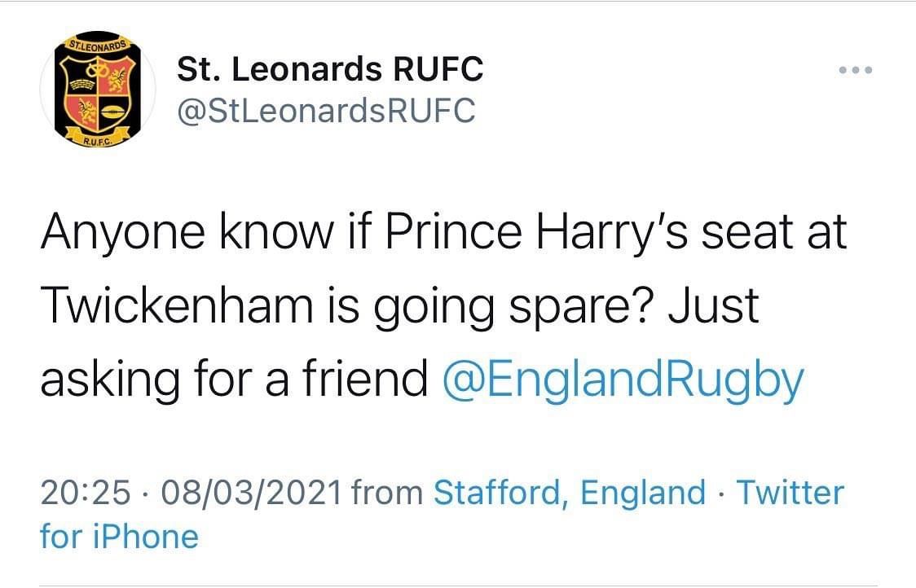Open the St. Leonards RUFC display name
This screenshot has width=916, height=588.
[330, 70]
